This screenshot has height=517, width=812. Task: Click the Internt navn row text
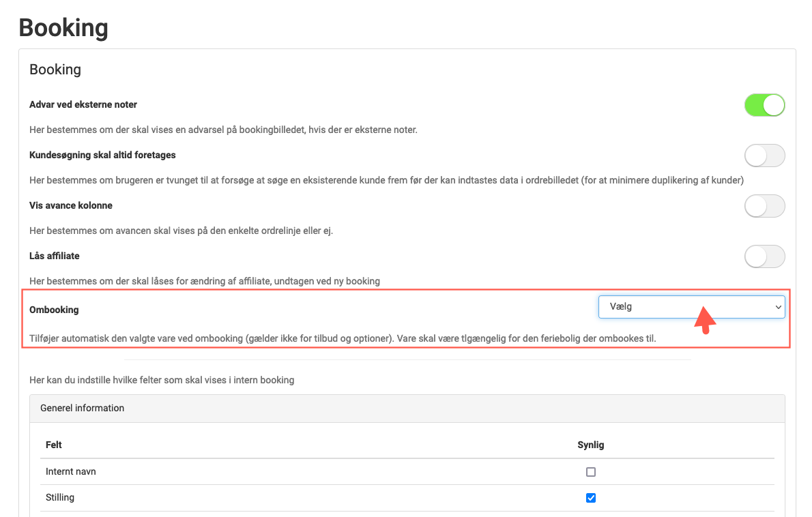[70, 471]
